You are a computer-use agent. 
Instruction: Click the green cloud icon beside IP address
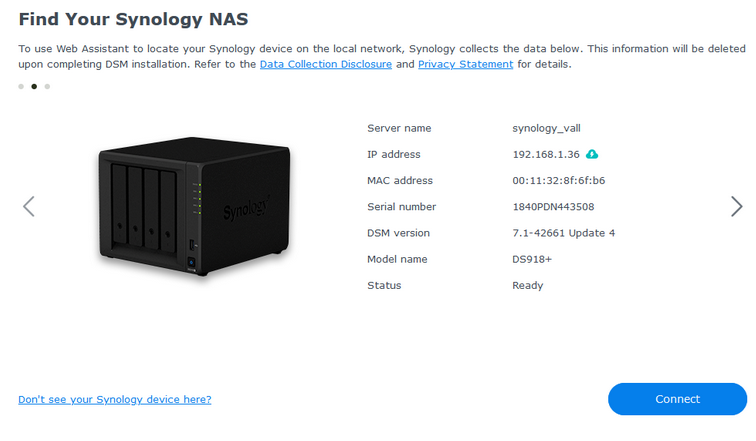tap(592, 154)
